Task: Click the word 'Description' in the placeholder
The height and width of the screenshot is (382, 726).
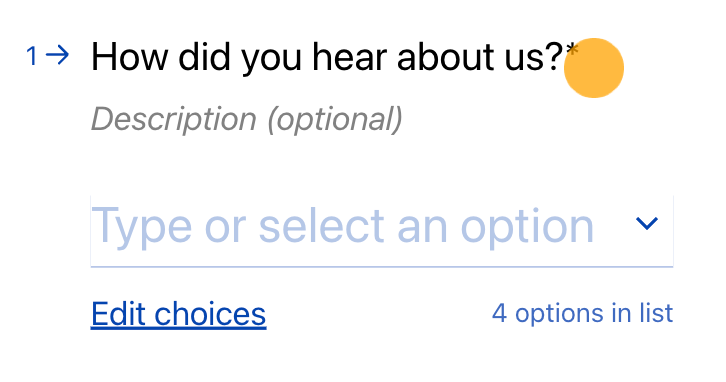Action: tap(174, 120)
